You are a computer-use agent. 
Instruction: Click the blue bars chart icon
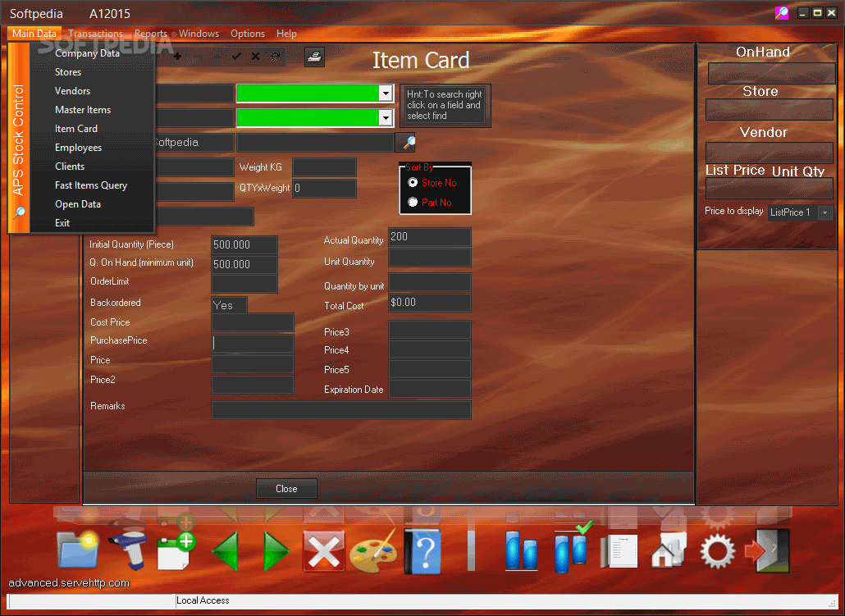coord(521,550)
